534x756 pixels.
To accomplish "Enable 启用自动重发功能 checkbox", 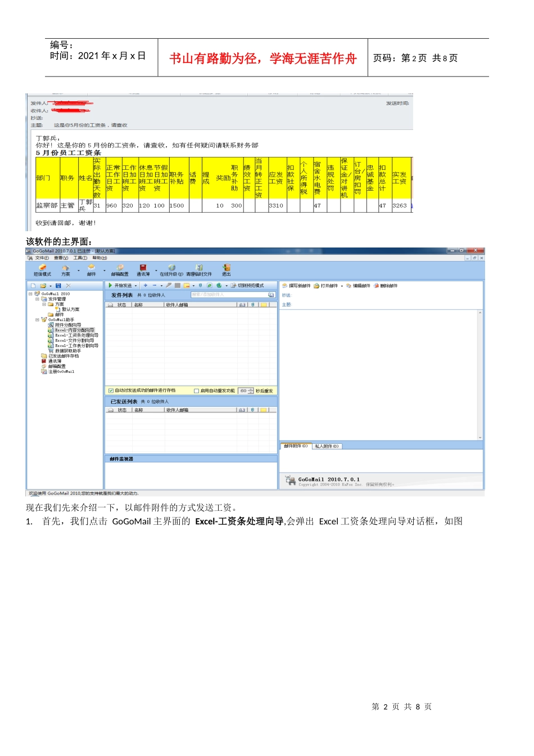I will [x=196, y=390].
